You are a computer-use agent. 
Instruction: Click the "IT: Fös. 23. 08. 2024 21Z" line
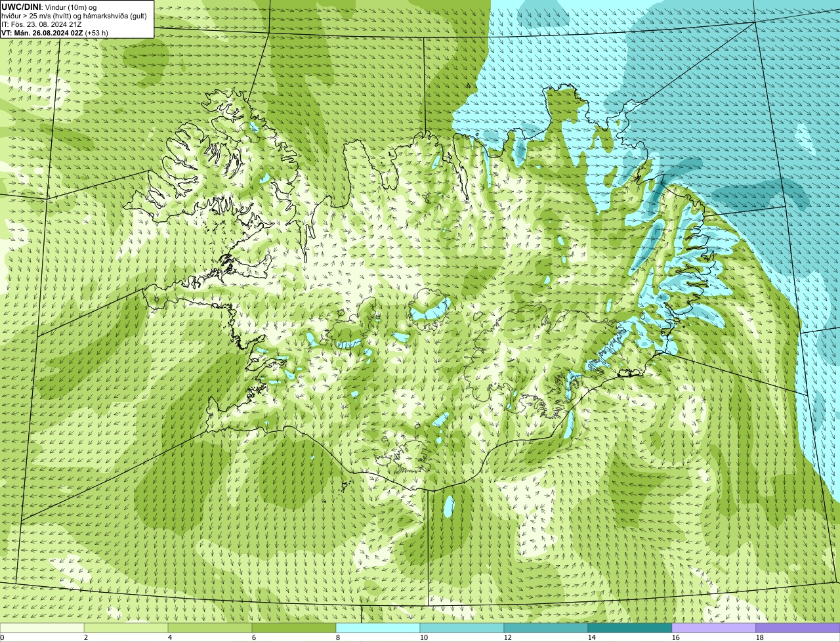click(x=41, y=24)
